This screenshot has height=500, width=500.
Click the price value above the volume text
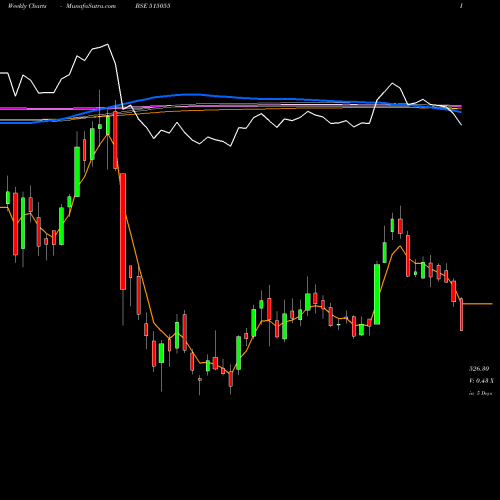coord(479,369)
